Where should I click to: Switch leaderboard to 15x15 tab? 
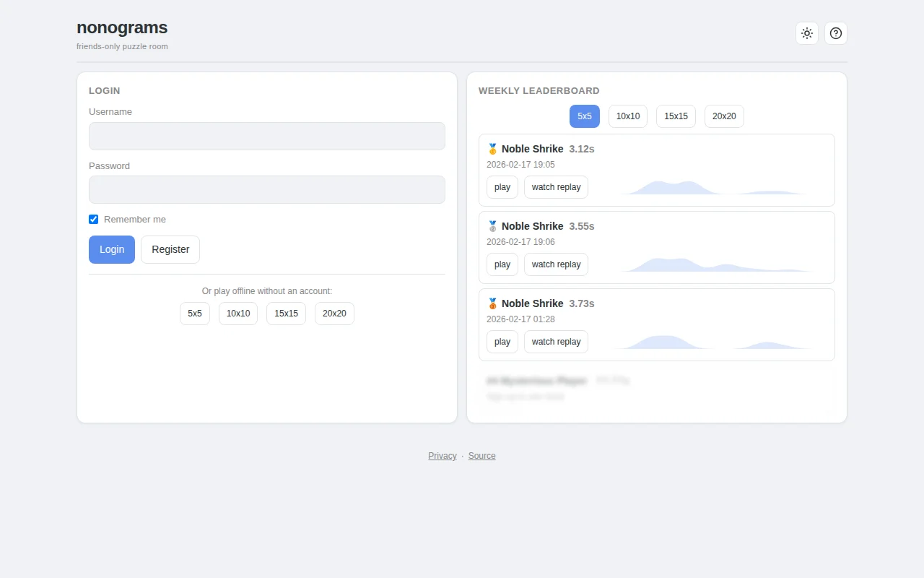pos(676,116)
